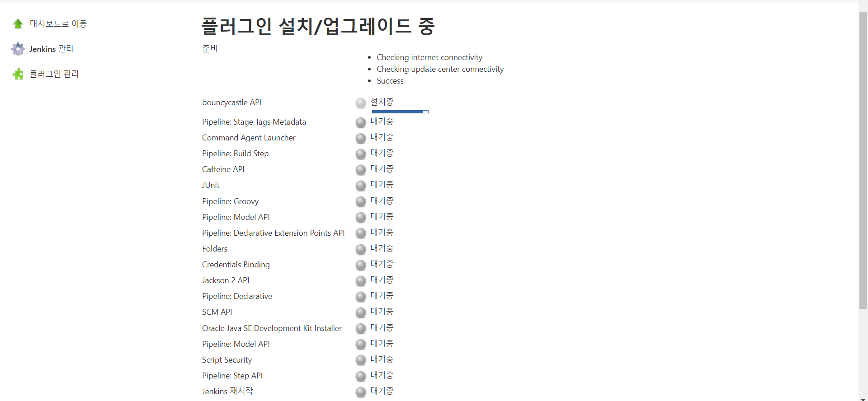Click status ball for Jenkins 재시작
Image resolution: width=868 pixels, height=401 pixels.
pyautogui.click(x=361, y=392)
